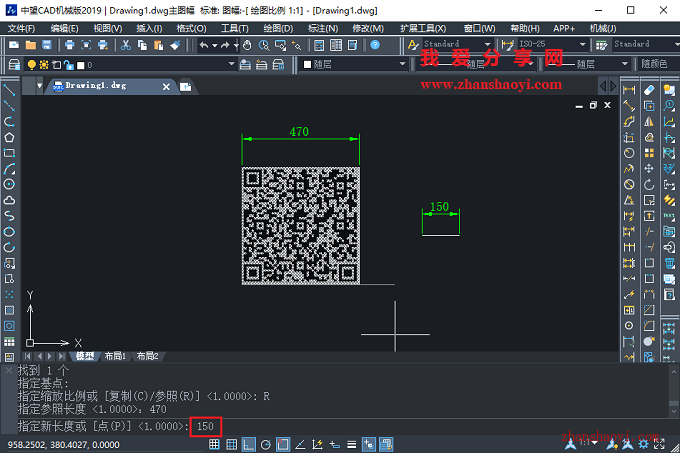This screenshot has width=680, height=453.
Task: Click layer 0 white color swatch
Action: 80,65
